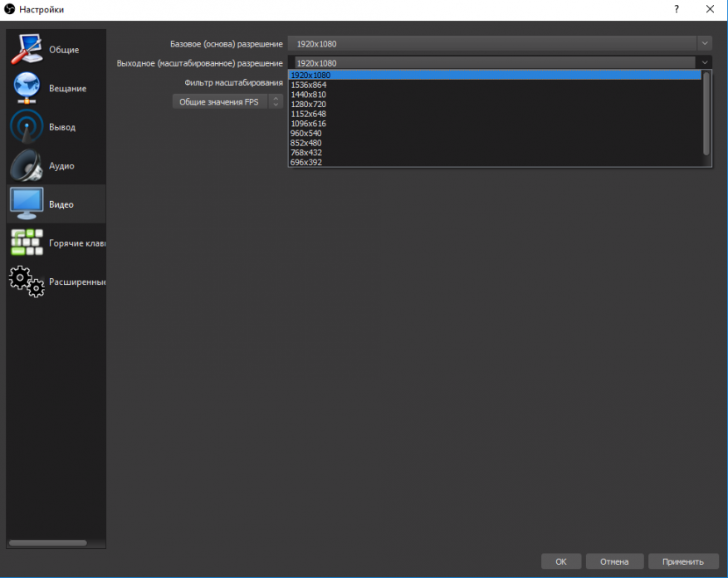Choose 1152x648 output resolution
The image size is (728, 578).
point(495,114)
